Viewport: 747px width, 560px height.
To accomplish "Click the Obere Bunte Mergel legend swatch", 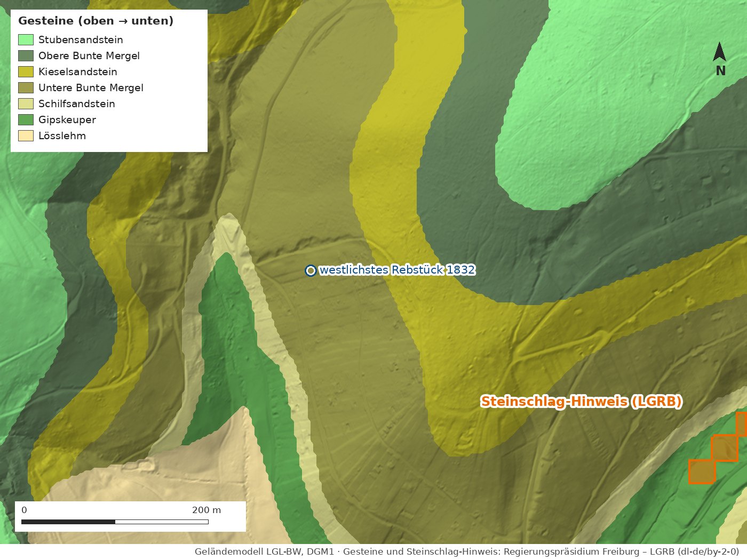I will (x=26, y=55).
